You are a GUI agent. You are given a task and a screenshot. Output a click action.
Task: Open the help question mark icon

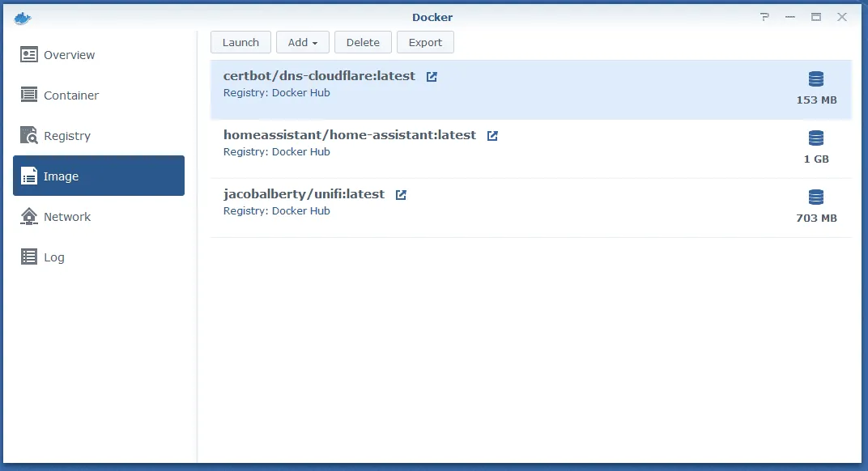764,17
